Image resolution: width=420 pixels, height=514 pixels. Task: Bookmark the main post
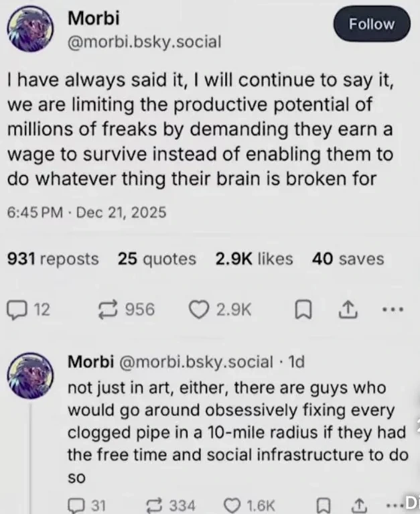pyautogui.click(x=303, y=310)
